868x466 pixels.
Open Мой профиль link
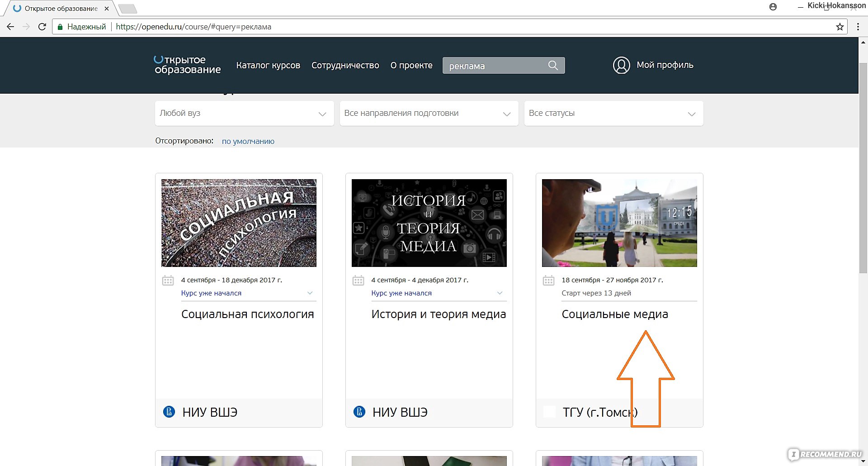665,65
